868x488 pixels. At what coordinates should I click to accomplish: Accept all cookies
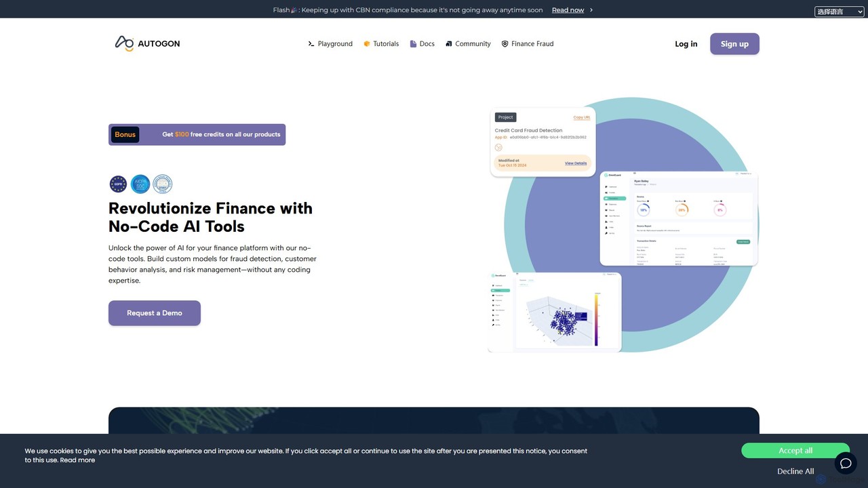point(795,451)
